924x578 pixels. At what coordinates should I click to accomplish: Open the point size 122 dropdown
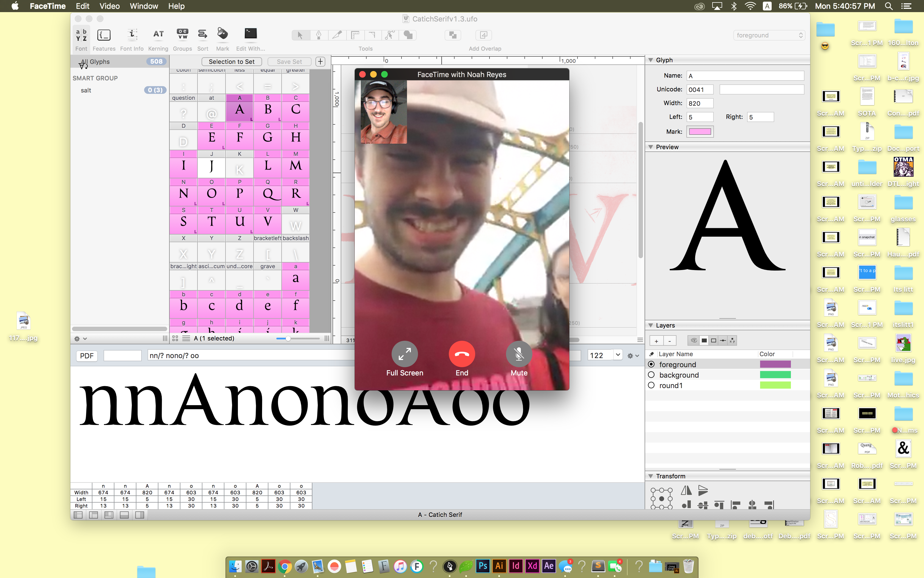[x=618, y=356]
